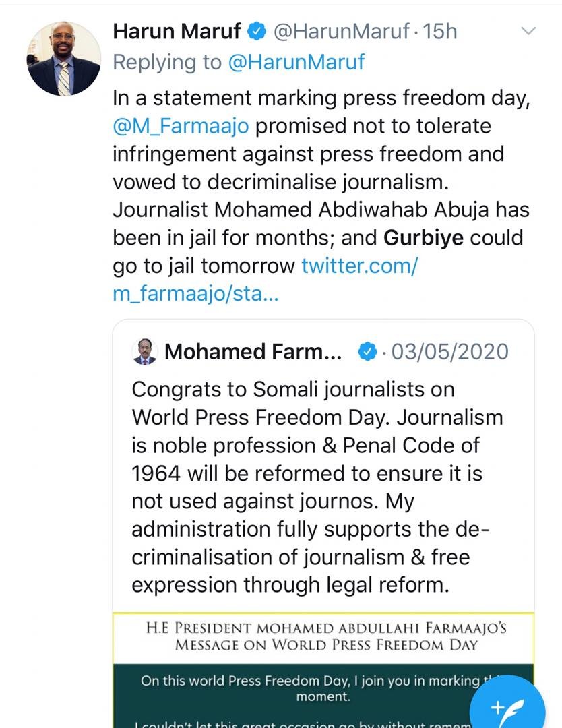Click verified badge next to Harun Maruf

coord(257,32)
